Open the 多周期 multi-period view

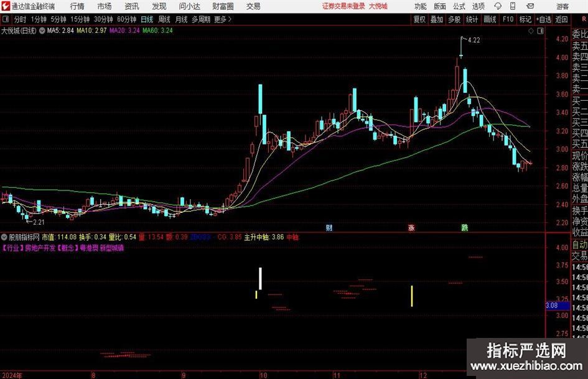tap(201, 19)
